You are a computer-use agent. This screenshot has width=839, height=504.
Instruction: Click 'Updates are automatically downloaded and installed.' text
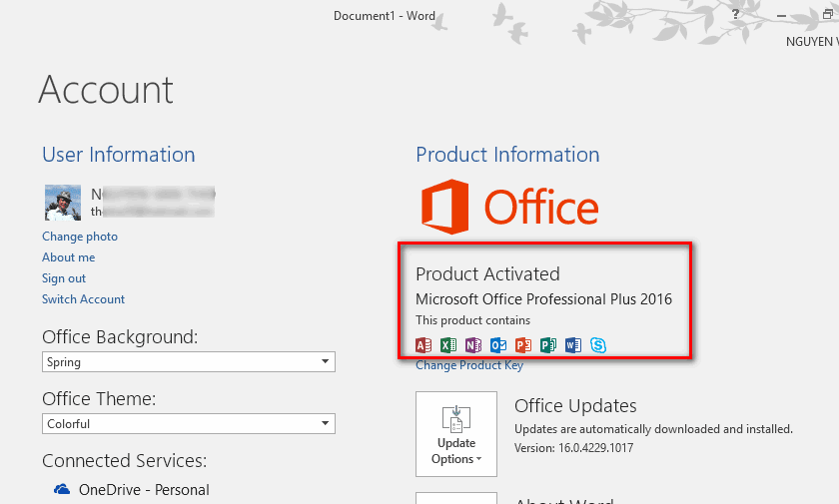(x=653, y=429)
